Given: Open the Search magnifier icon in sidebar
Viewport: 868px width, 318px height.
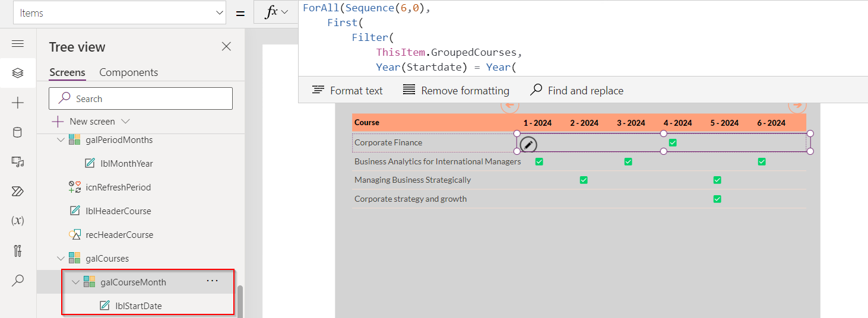Looking at the screenshot, I should point(18,280).
